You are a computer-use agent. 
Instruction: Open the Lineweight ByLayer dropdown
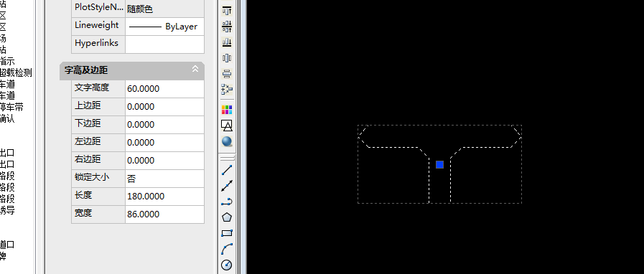[164, 27]
